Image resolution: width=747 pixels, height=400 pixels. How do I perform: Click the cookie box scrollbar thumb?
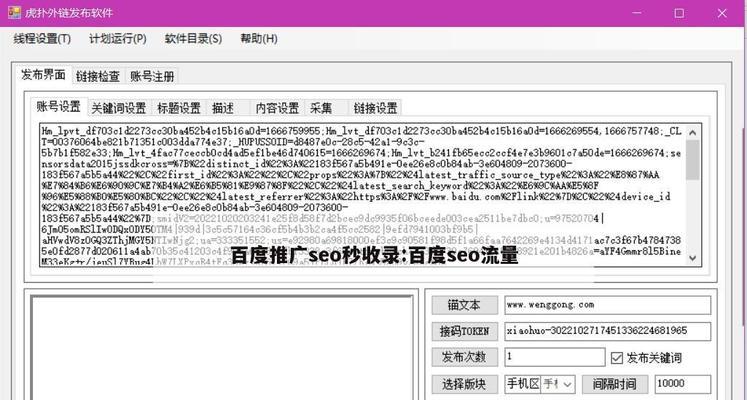pos(693,160)
